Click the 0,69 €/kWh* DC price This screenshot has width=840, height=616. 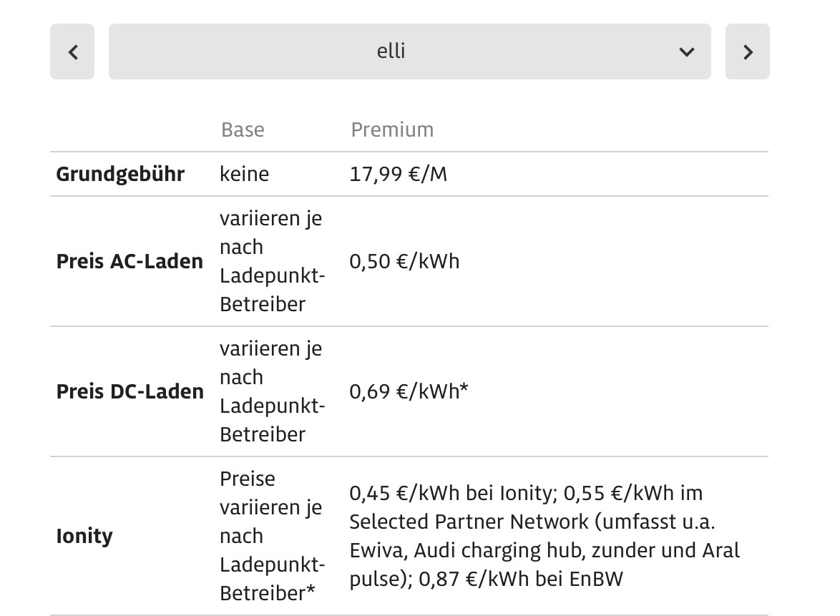[409, 391]
